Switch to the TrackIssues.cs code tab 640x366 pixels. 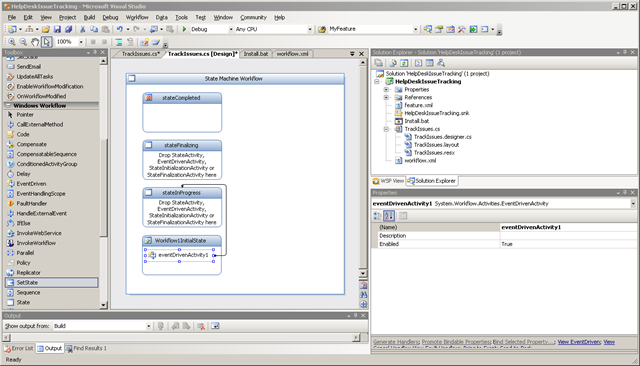coord(140,54)
